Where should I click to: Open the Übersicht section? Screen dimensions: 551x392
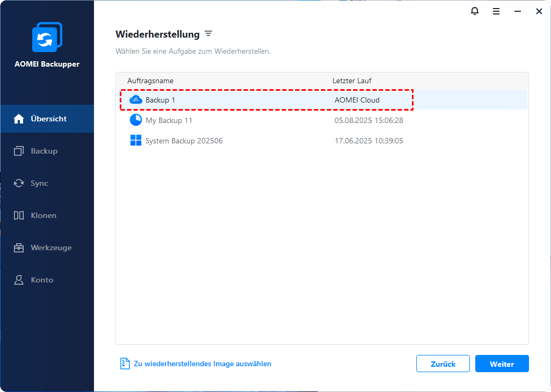pos(47,119)
